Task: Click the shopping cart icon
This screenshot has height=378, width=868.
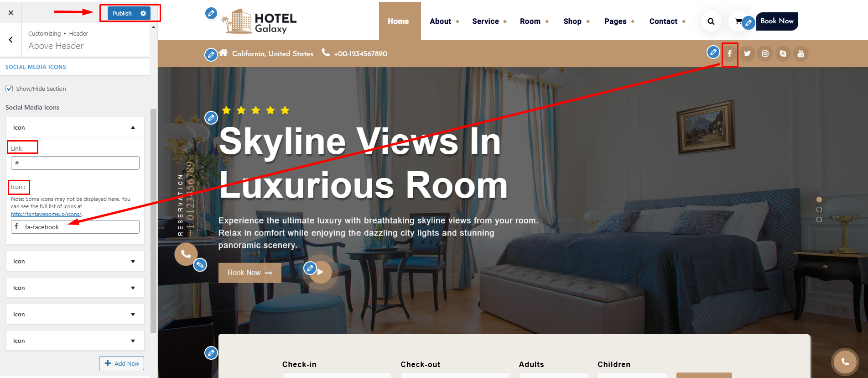Action: (738, 21)
